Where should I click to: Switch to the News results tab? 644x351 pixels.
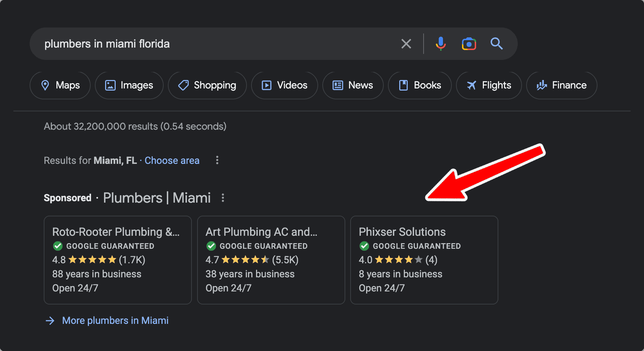click(x=353, y=85)
